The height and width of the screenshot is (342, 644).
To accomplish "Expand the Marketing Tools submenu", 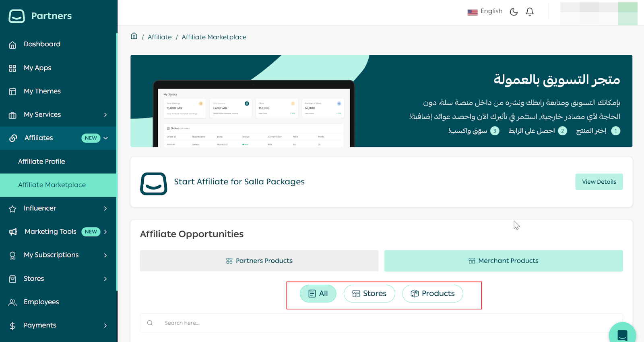I will pos(106,232).
